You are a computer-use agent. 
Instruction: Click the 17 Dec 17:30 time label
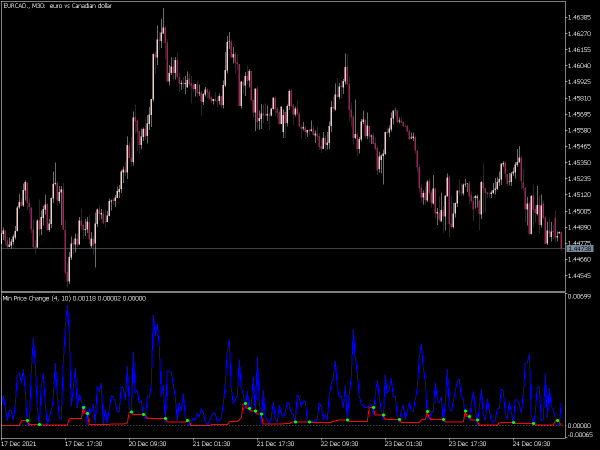[x=83, y=444]
